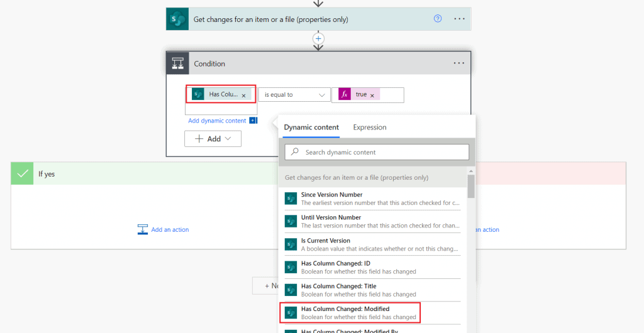The image size is (644, 333).
Task: Switch to the Expression tab
Action: pyautogui.click(x=370, y=128)
